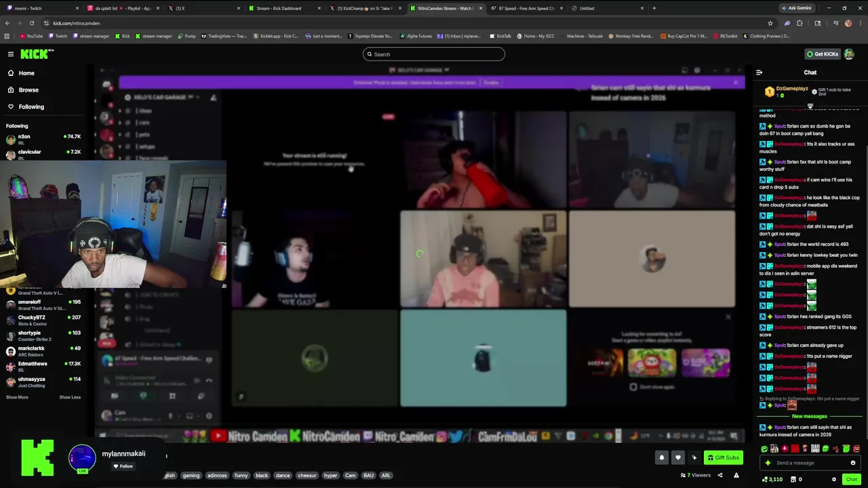Viewport: 868px width, 488px height.
Task: Select the ARL tag
Action: tap(386, 475)
